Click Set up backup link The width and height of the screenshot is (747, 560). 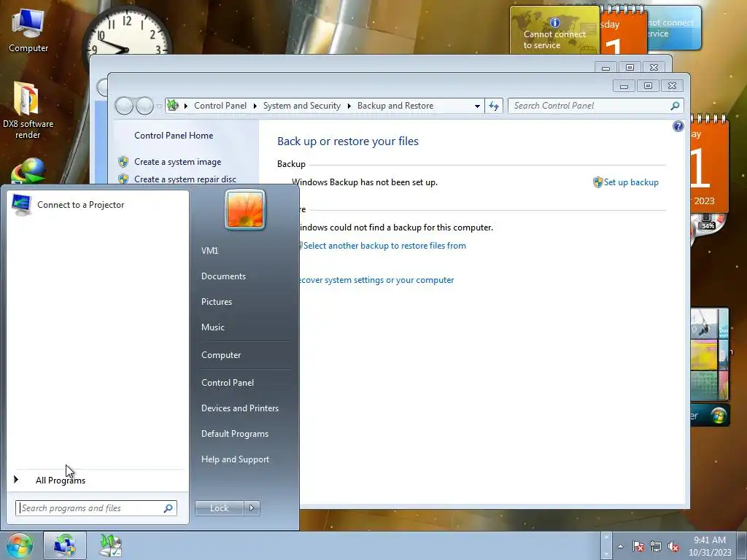pos(631,182)
